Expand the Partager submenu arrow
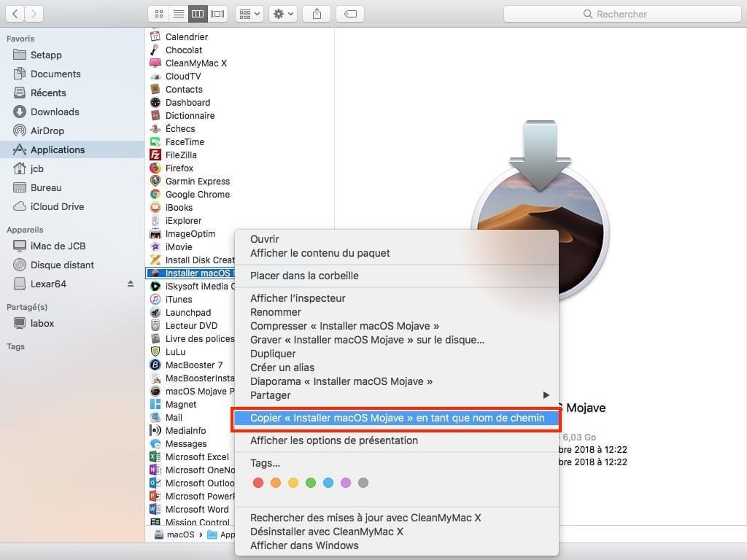This screenshot has width=747, height=560. click(x=546, y=395)
